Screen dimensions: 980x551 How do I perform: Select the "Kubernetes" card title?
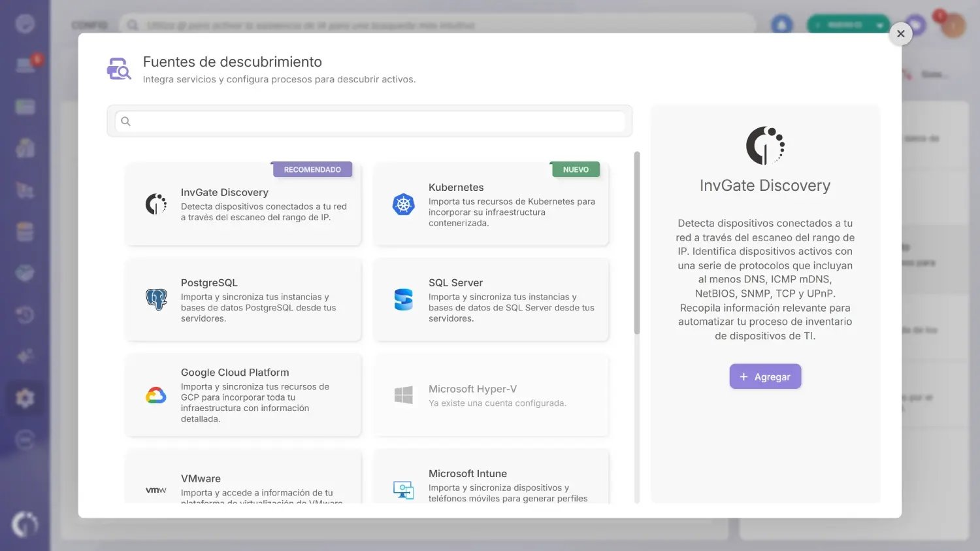coord(456,187)
